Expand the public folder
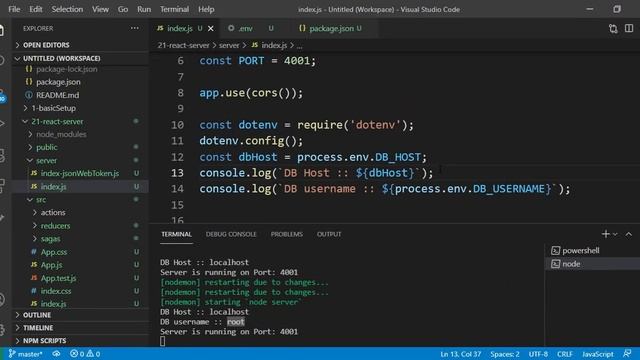Screen dimensions: 640x360 47,147
